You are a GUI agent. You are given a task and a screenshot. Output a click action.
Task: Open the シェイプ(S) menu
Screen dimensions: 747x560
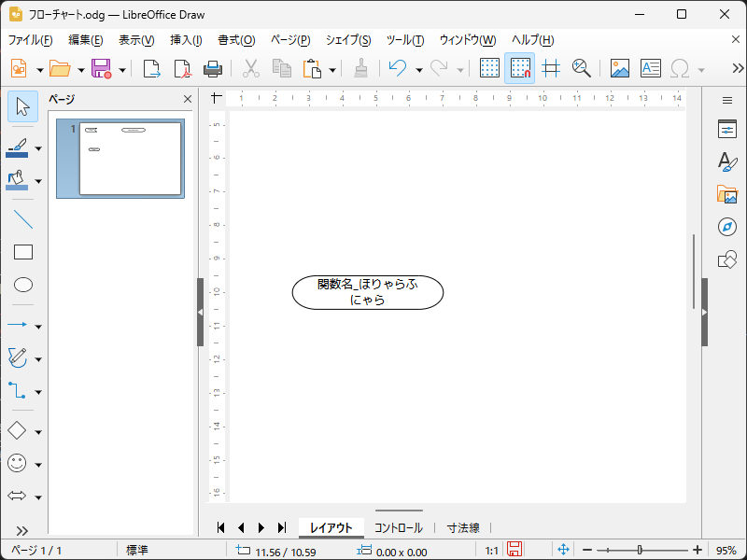[348, 40]
